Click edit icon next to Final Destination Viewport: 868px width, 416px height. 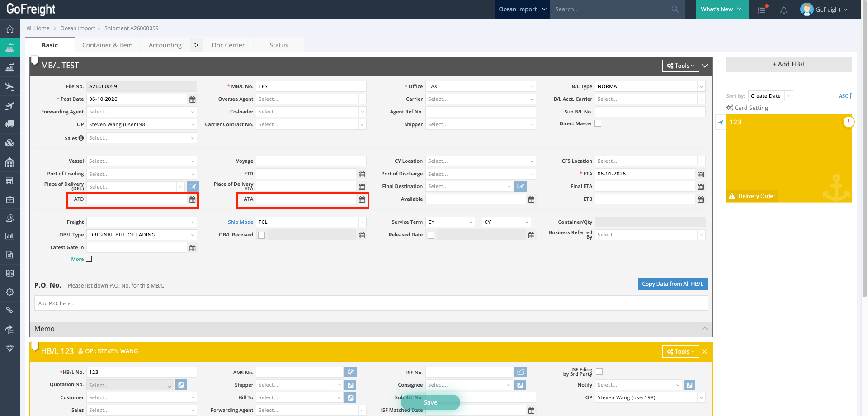click(x=520, y=186)
